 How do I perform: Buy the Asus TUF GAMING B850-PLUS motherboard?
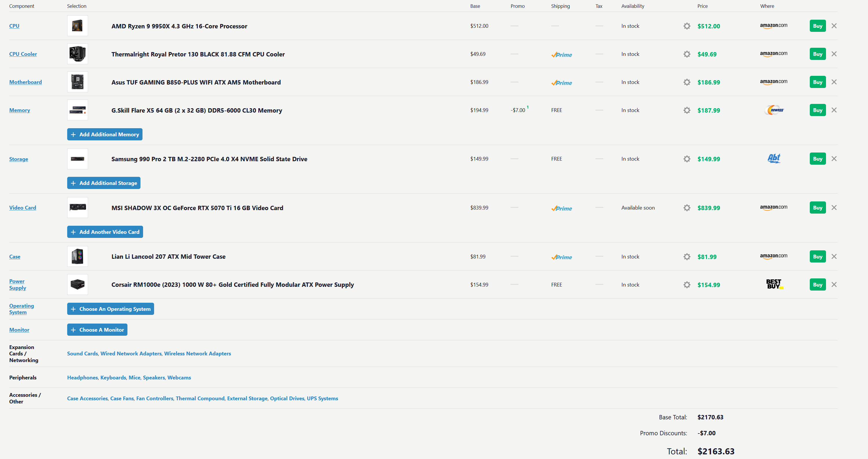[x=817, y=82]
